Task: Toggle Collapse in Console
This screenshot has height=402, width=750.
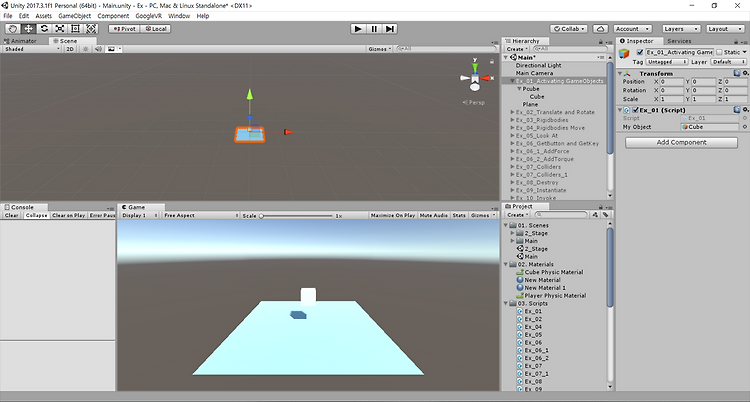Action: pyautogui.click(x=36, y=215)
